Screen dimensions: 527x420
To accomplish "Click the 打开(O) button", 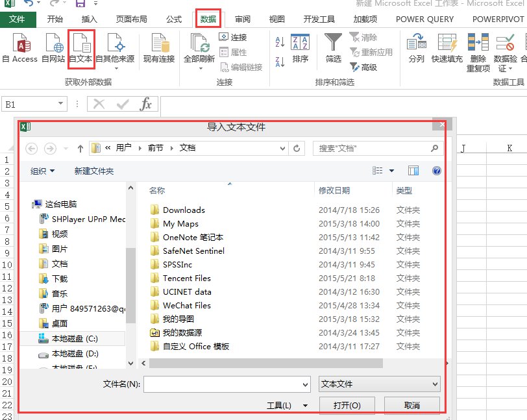I will 346,404.
